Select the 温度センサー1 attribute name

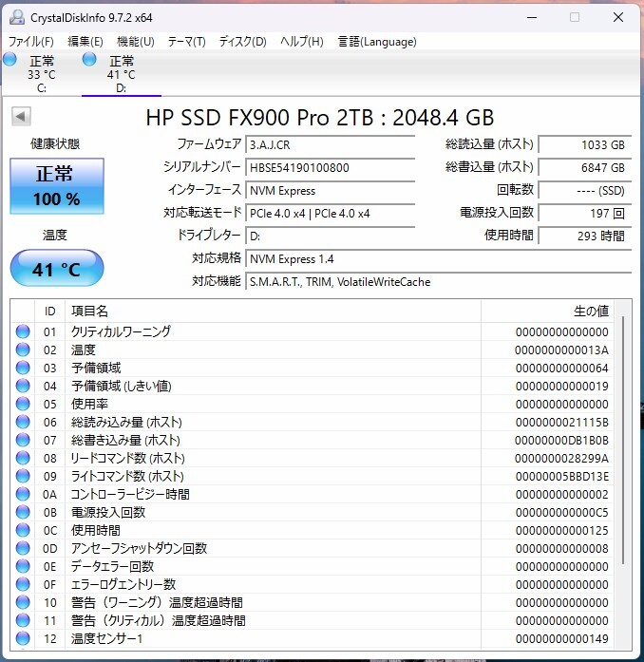tap(106, 638)
